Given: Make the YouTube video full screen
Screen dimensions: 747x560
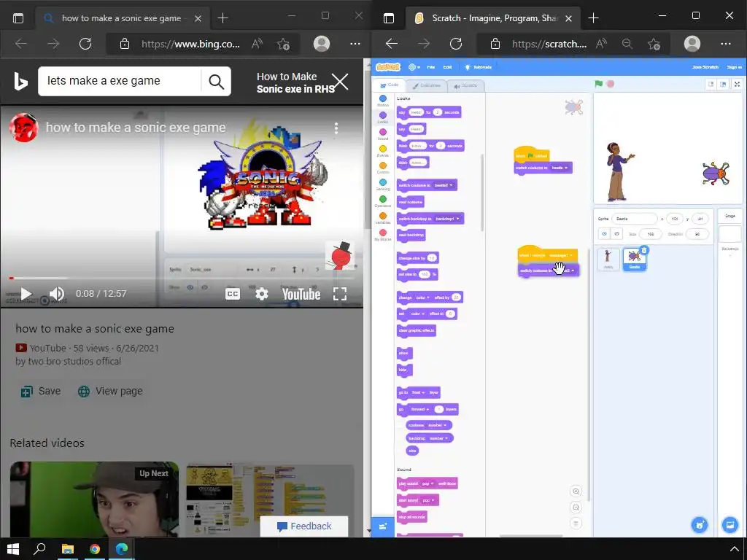Looking at the screenshot, I should tap(340, 295).
